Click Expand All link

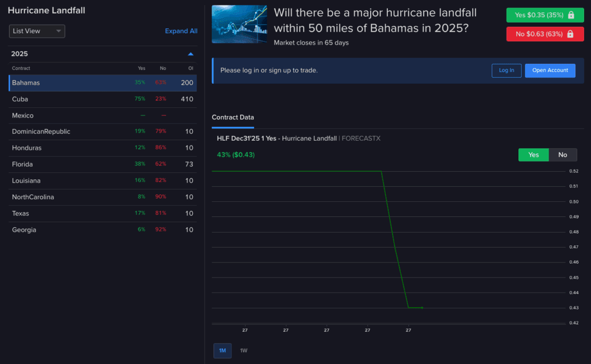181,31
